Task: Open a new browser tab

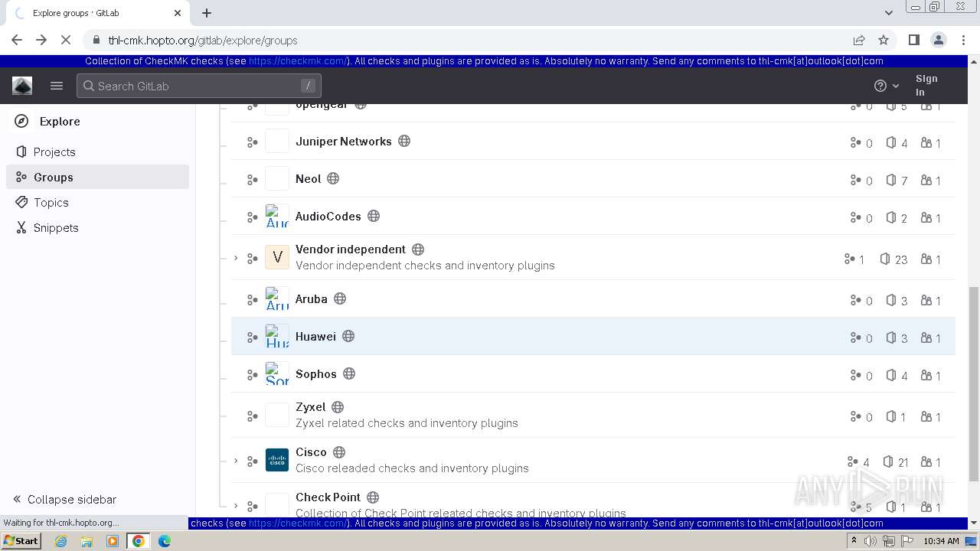Action: [x=207, y=13]
